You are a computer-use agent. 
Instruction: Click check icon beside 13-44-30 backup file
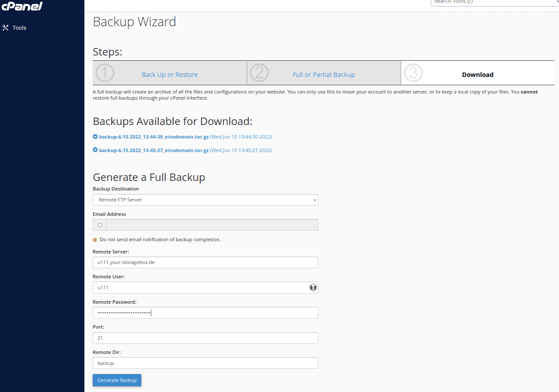point(95,137)
